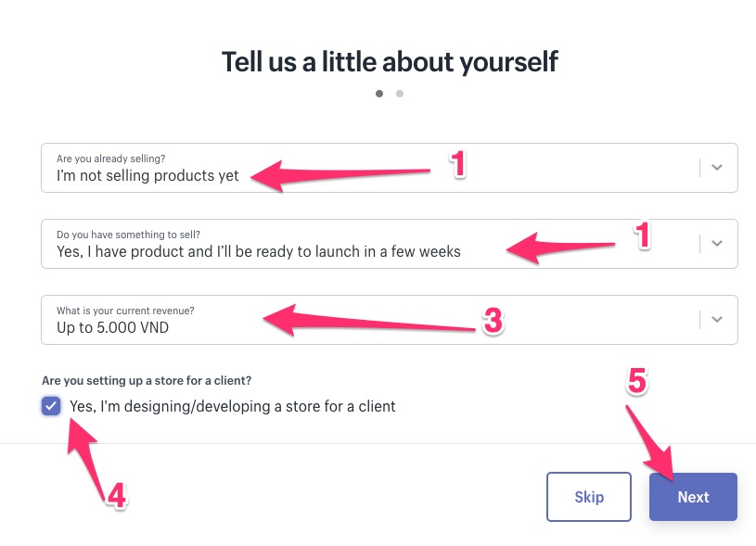Uncheck the store-for-a-client checkbox

click(x=51, y=406)
